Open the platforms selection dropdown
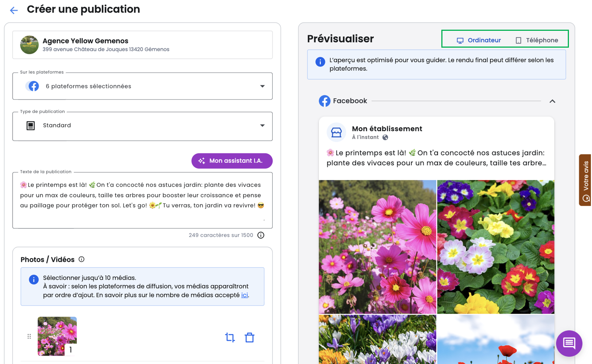 142,86
